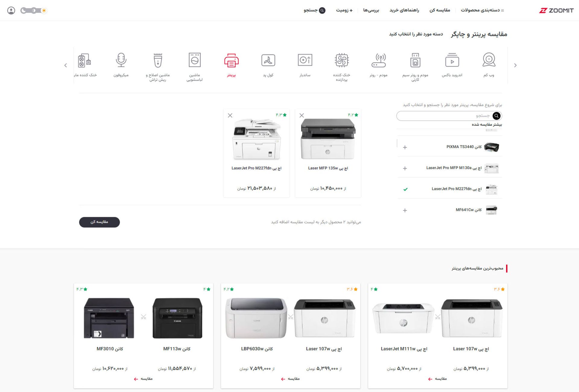The width and height of the screenshot is (579, 392).
Task: Toggle dark/light theme switch
Action: [x=33, y=11]
